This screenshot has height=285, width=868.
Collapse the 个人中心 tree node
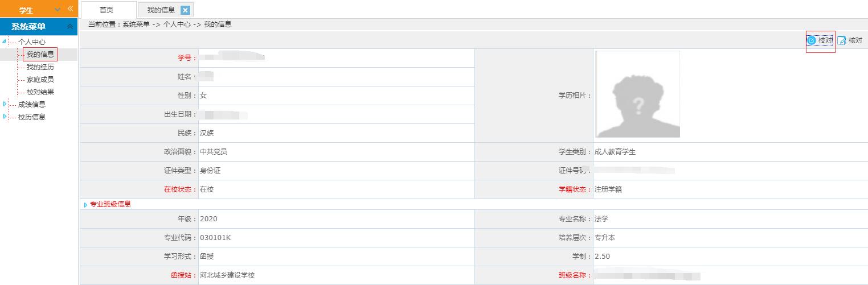tap(5, 42)
